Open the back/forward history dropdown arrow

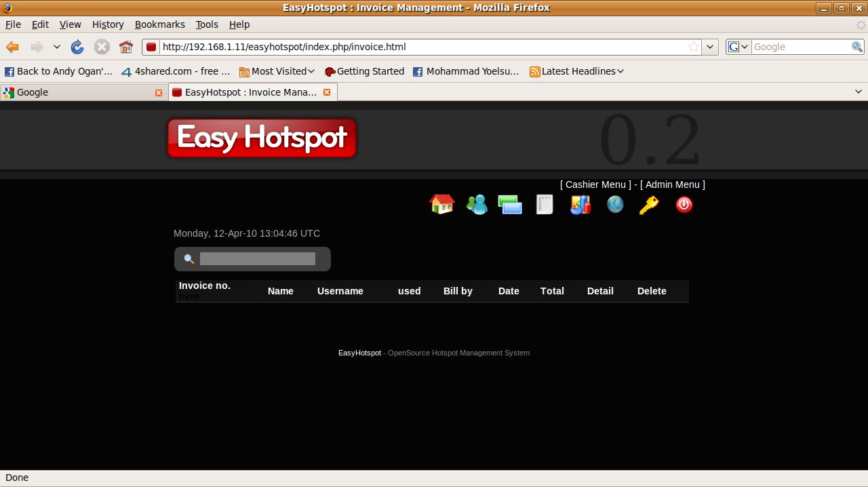[x=57, y=47]
